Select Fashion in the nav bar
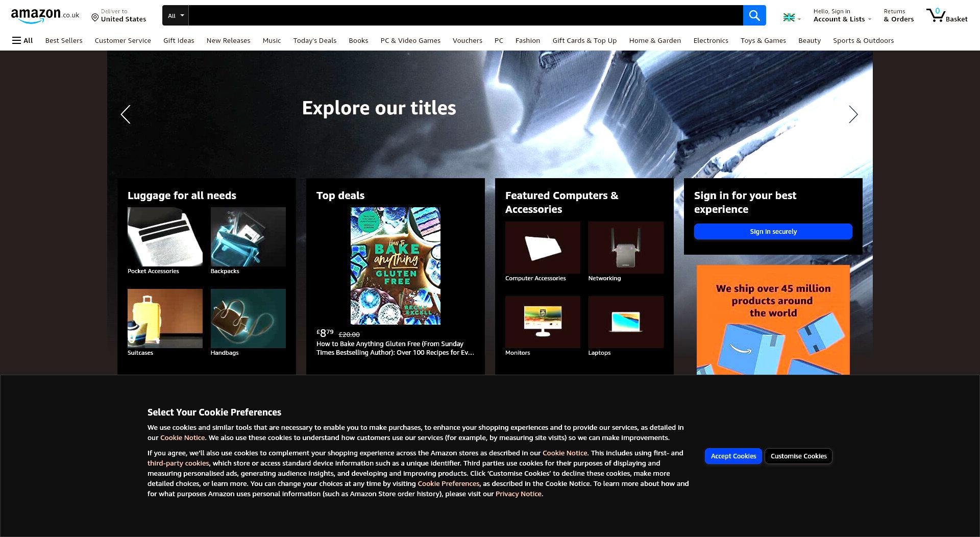 coord(527,40)
